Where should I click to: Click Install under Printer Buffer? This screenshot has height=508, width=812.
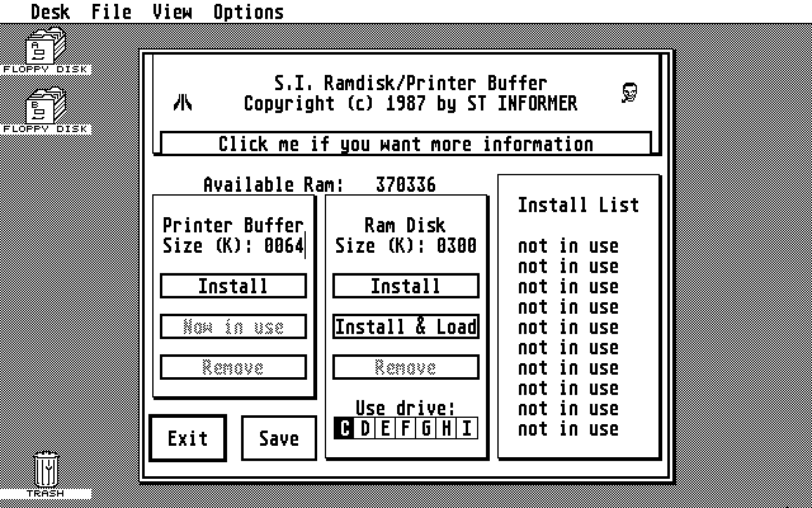pos(233,286)
